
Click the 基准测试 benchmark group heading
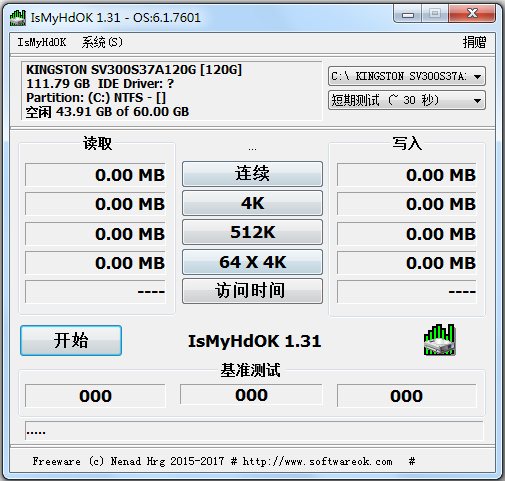pos(250,370)
